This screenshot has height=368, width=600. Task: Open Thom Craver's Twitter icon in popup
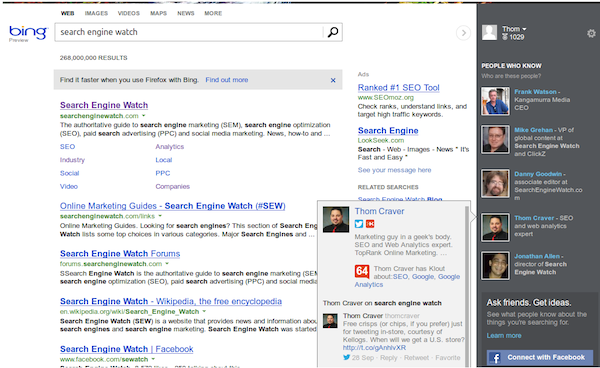(x=359, y=224)
